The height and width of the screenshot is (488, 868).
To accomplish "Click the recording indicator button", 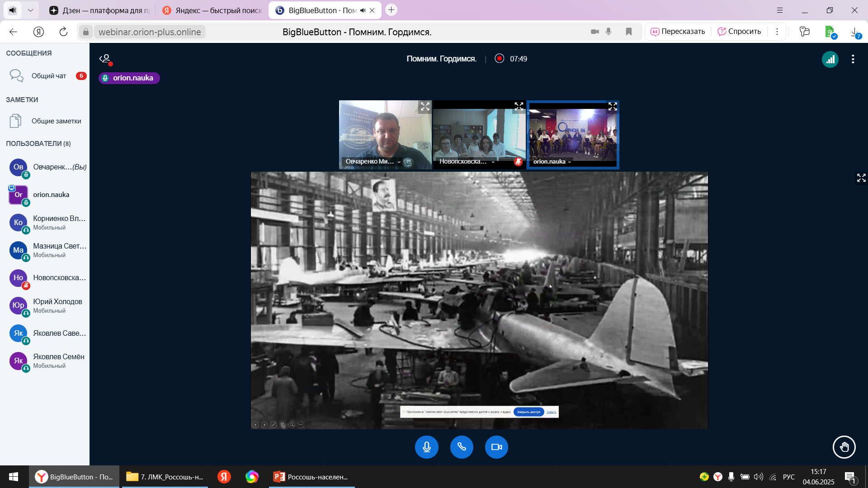I will (499, 59).
